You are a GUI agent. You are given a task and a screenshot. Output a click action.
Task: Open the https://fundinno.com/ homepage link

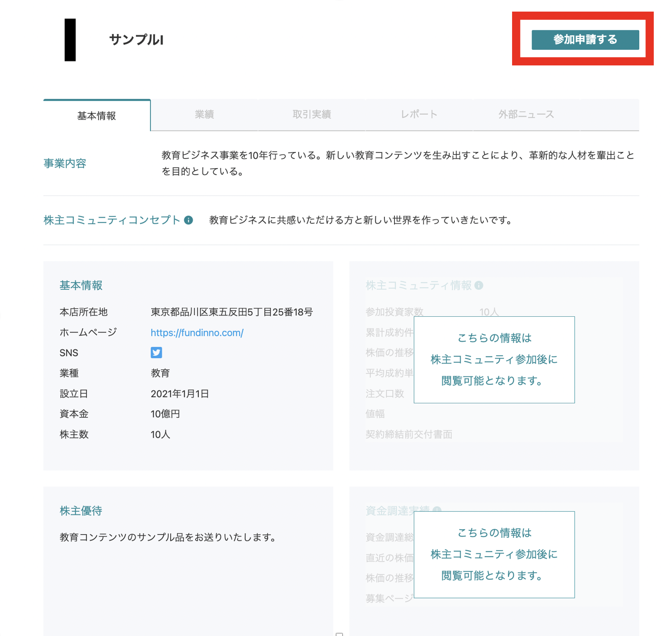[197, 332]
